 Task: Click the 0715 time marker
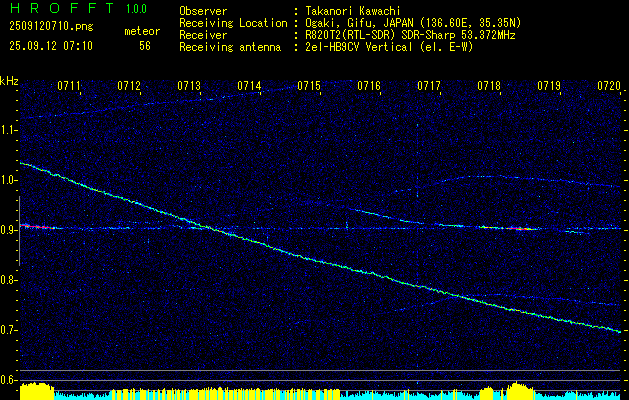(309, 86)
